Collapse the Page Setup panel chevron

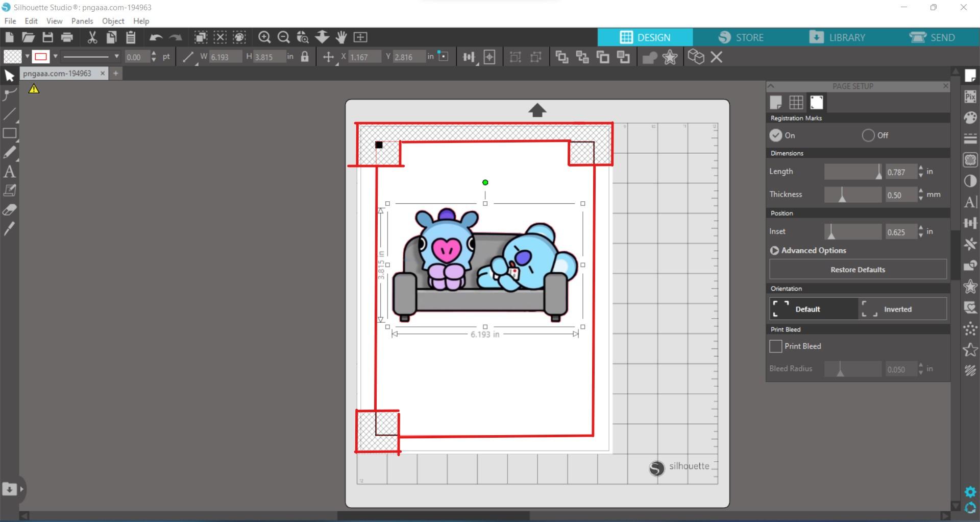[771, 86]
